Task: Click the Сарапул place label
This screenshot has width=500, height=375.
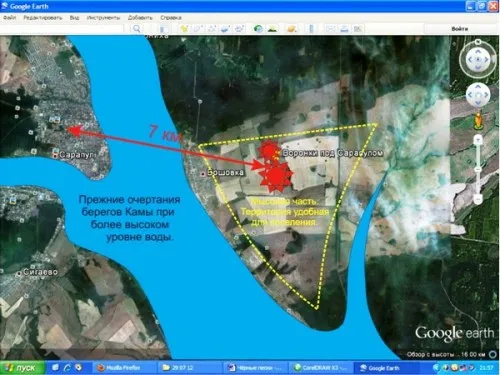Action: pos(77,155)
